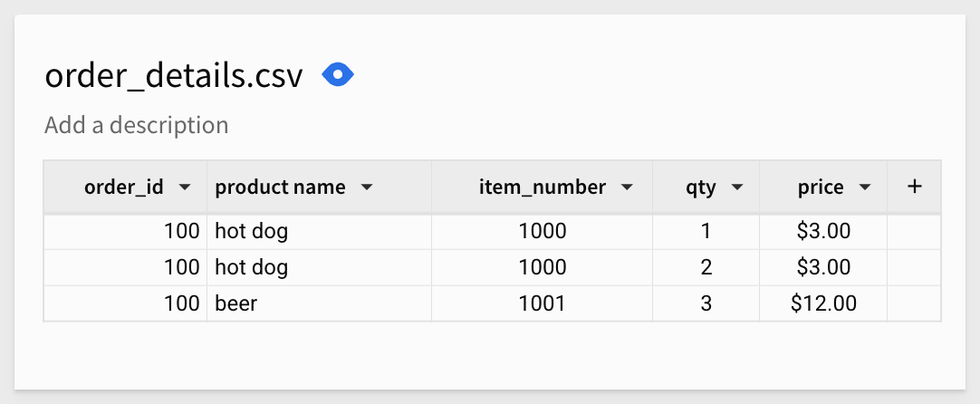Open the order_id column dropdown arrow
Viewport: 980px width, 404px height.
pyautogui.click(x=185, y=187)
